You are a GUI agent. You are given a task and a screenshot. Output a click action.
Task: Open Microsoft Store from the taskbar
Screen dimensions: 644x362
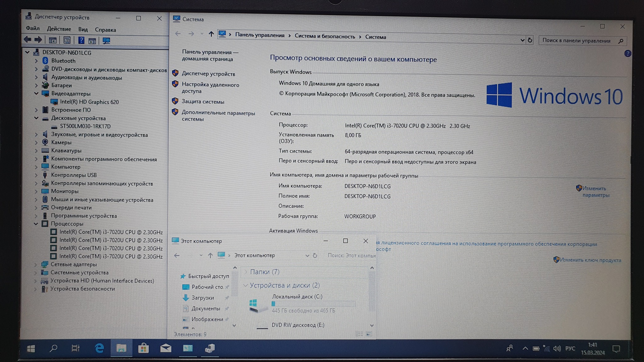coord(143,348)
